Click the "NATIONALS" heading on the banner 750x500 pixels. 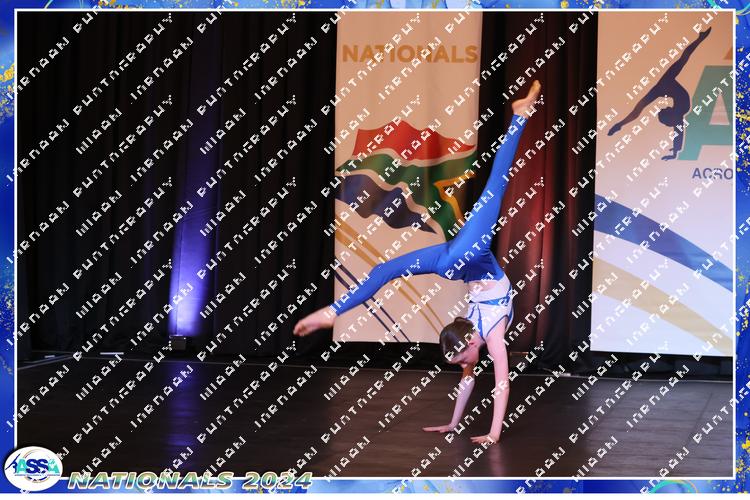click(410, 54)
